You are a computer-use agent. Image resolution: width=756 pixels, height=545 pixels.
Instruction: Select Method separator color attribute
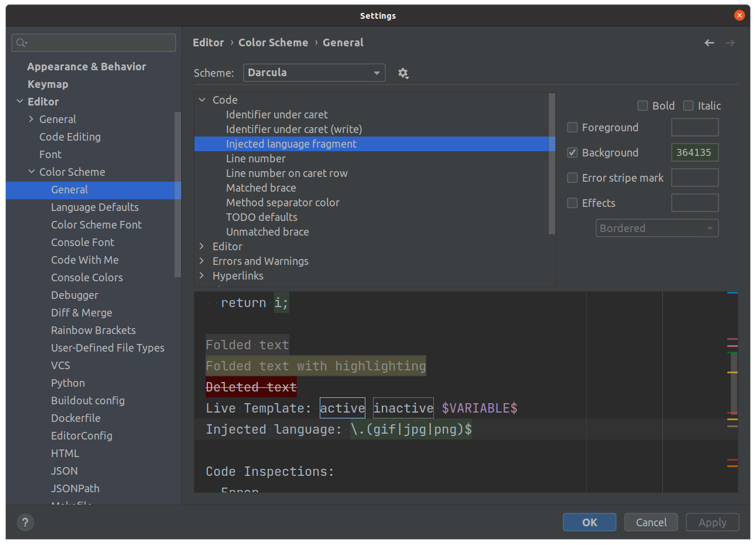[282, 202]
